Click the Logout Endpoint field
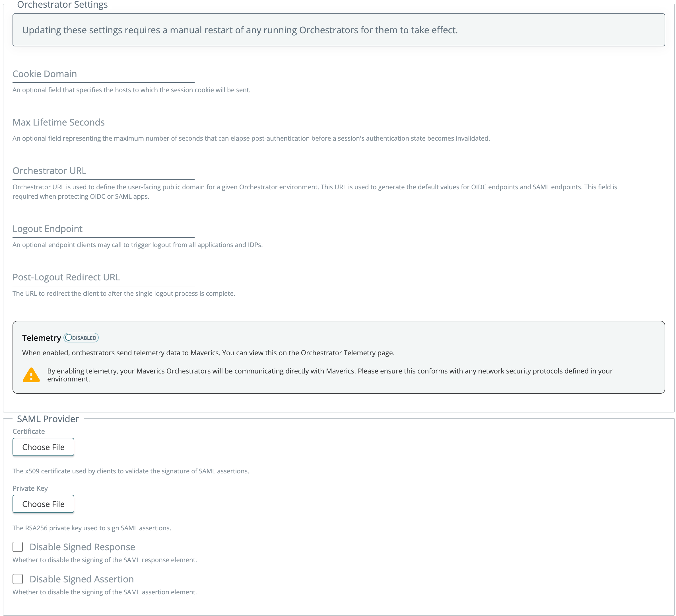 click(x=103, y=229)
